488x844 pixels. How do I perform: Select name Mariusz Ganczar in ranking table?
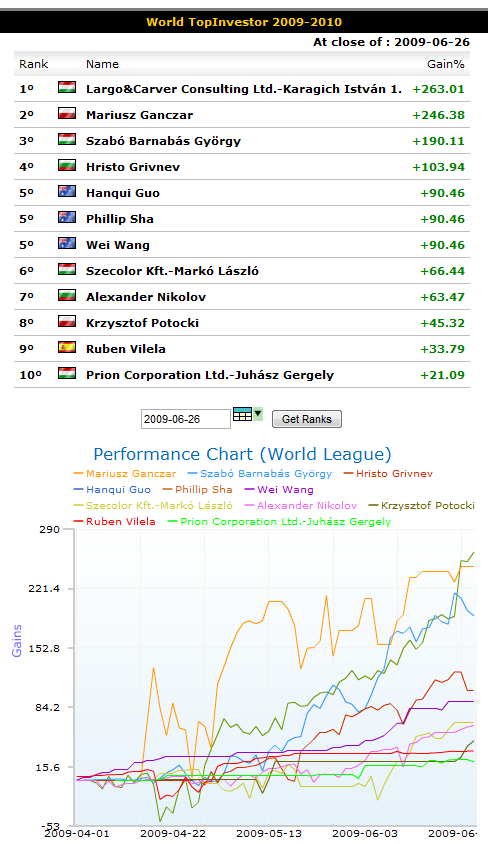pos(139,115)
